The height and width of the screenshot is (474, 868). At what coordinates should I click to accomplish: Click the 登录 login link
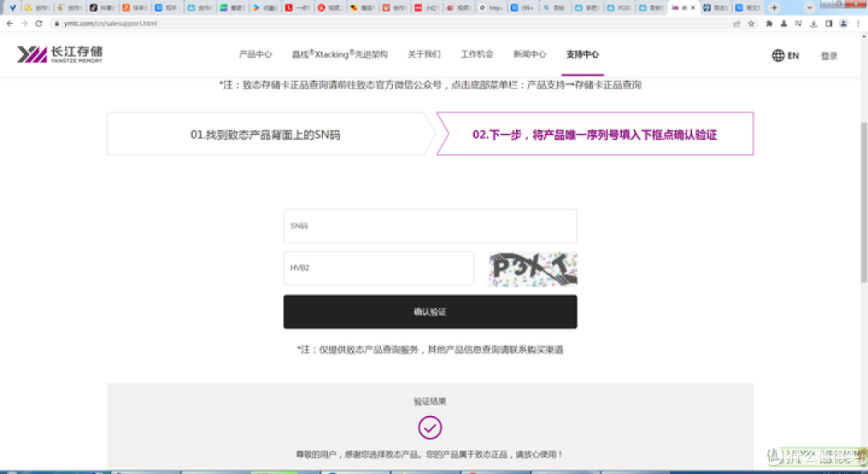(829, 56)
